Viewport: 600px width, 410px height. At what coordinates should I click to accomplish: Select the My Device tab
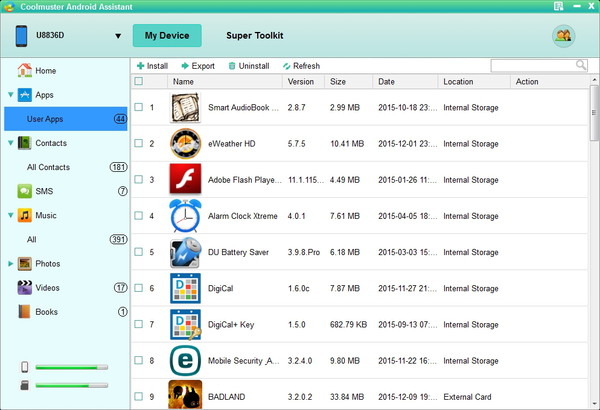pos(167,36)
